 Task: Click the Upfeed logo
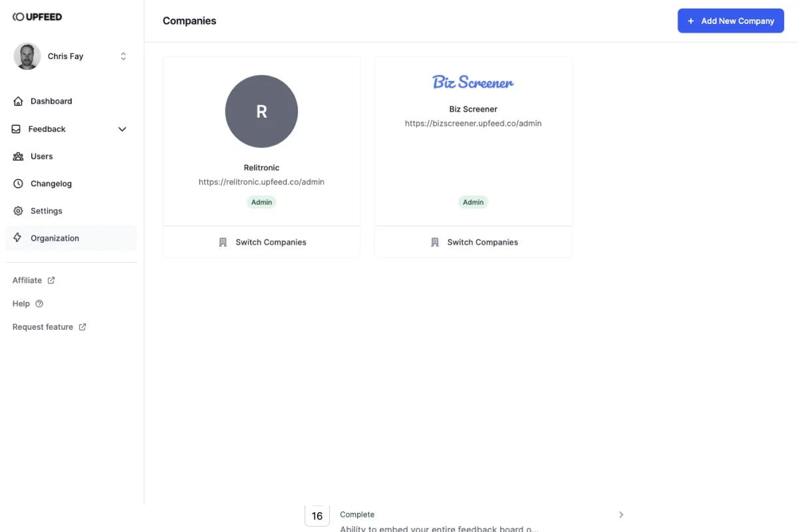click(x=37, y=17)
